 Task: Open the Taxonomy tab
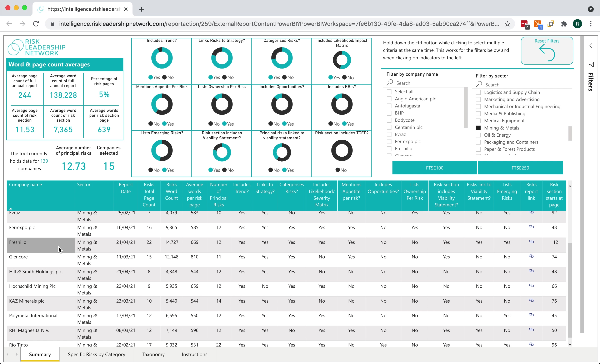point(153,354)
